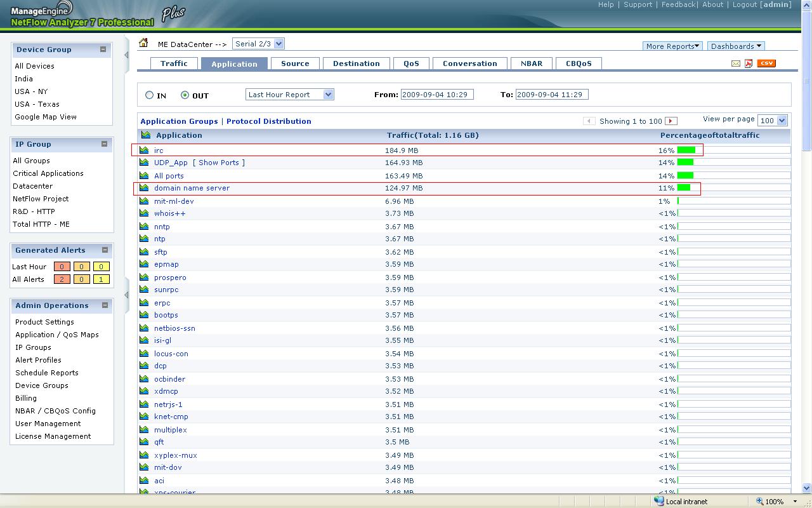This screenshot has width=812, height=508.
Task: Click the graph icon beside domain name server
Action: click(145, 188)
